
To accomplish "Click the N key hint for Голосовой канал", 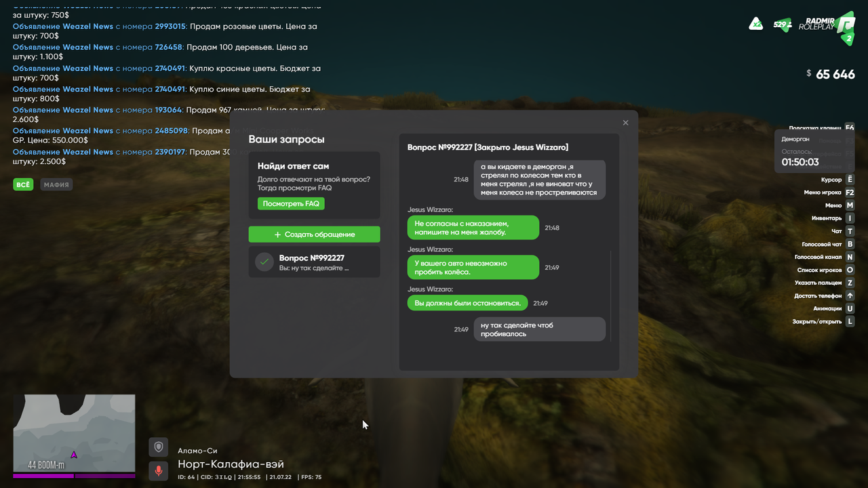I will 850,257.
